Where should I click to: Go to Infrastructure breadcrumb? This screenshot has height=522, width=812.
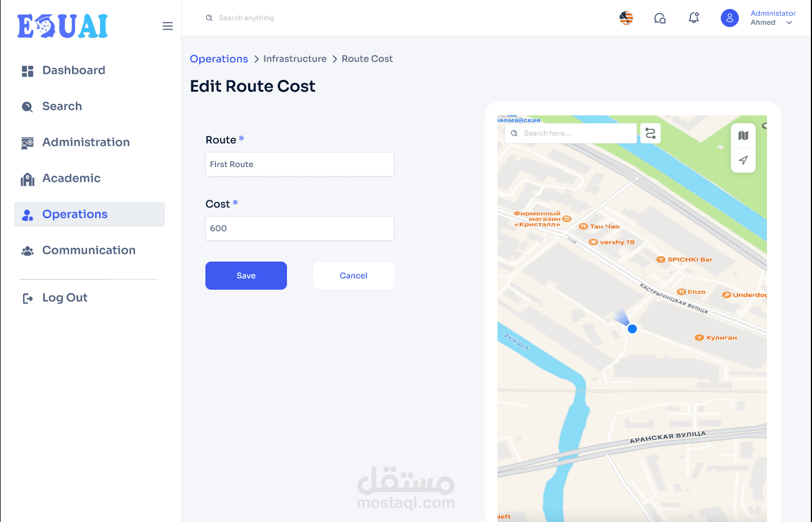click(x=295, y=59)
